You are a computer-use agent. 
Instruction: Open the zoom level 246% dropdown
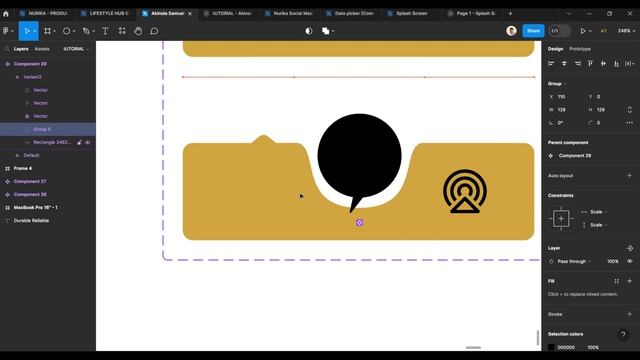(x=626, y=31)
